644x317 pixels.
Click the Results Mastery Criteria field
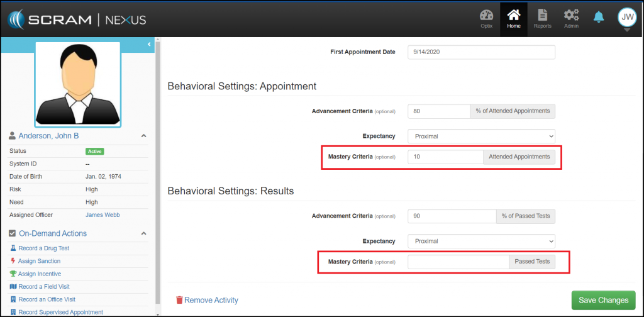tap(458, 262)
